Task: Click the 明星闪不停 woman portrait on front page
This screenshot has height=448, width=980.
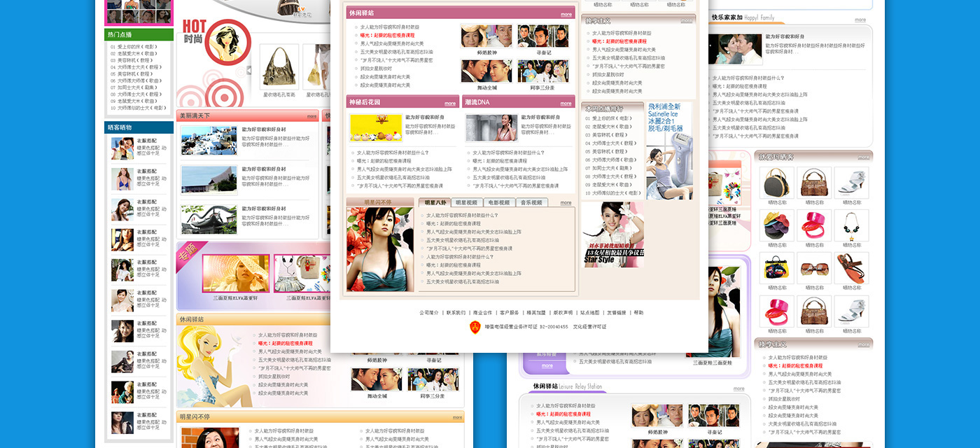Action: pyautogui.click(x=380, y=249)
